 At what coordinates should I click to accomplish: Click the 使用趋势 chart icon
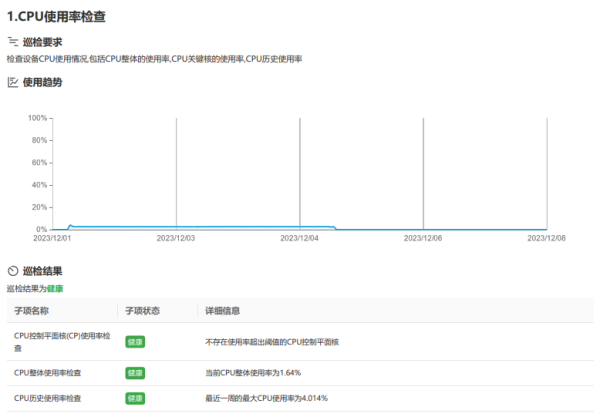12,82
